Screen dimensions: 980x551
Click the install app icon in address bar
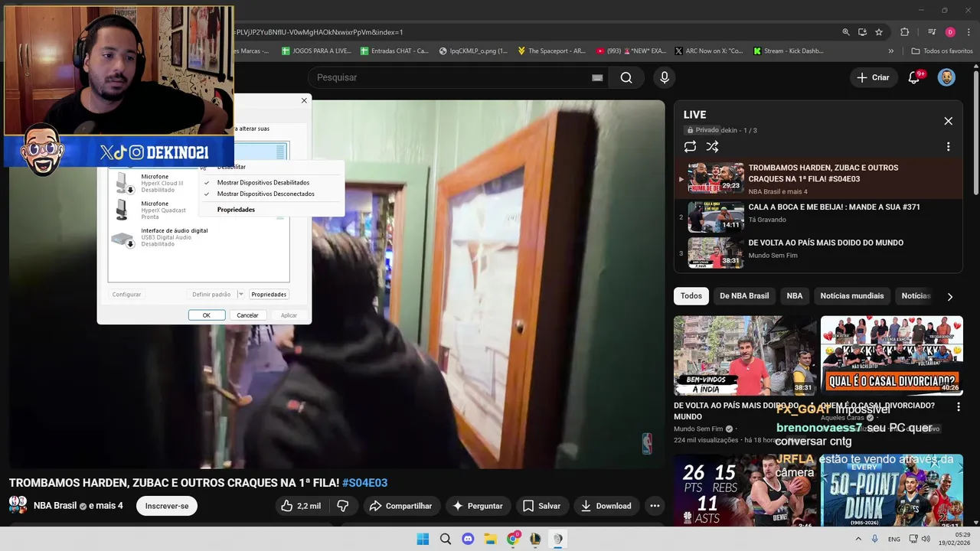(x=862, y=32)
